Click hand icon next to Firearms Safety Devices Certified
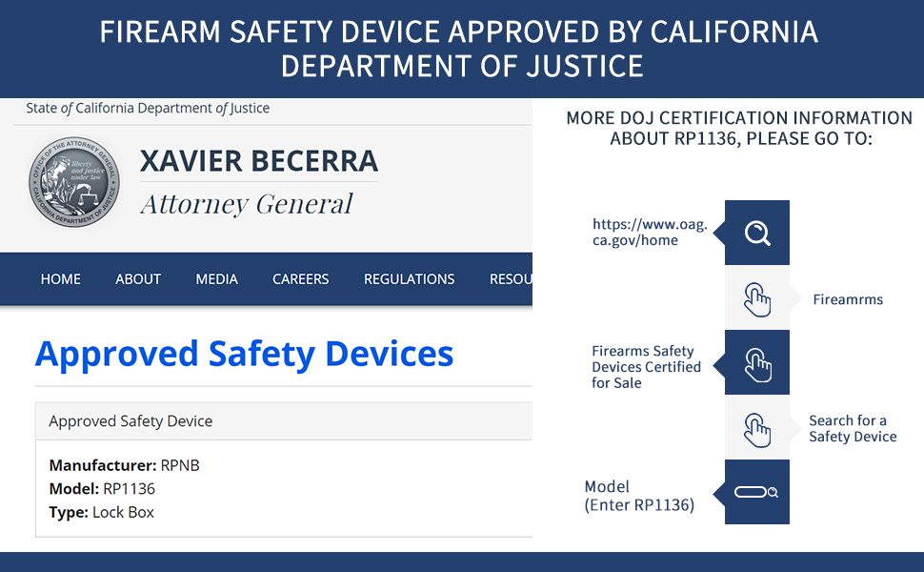 pos(757,363)
